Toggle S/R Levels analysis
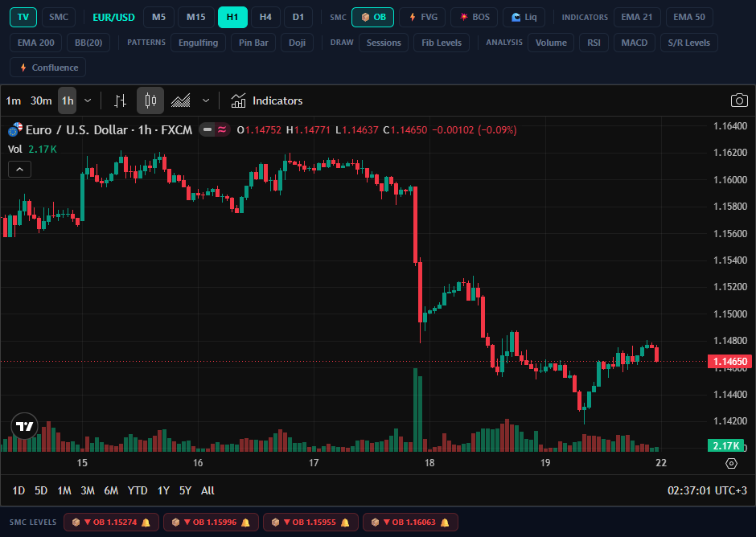 [688, 43]
